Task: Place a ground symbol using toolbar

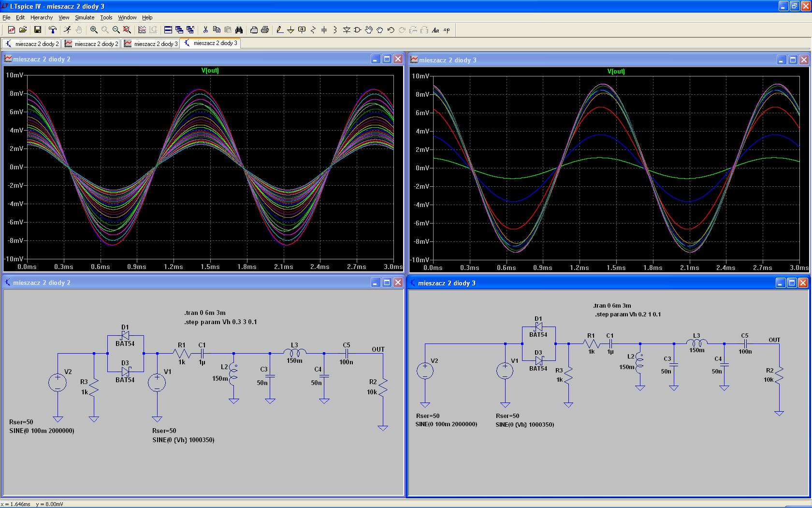Action: pos(290,30)
